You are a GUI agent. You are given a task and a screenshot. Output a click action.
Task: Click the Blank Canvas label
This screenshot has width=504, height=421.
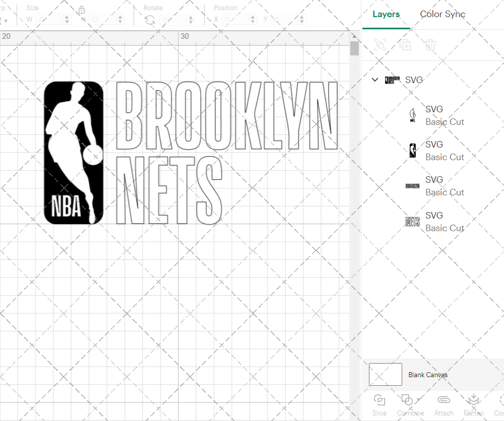tap(428, 375)
